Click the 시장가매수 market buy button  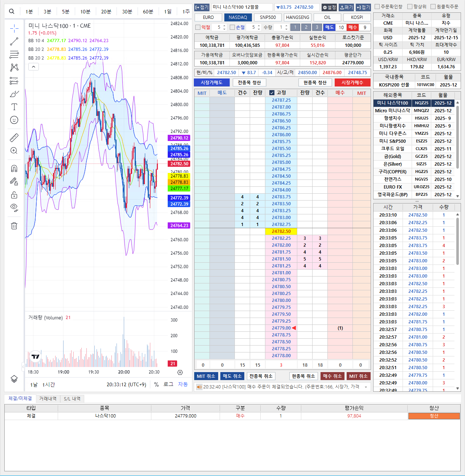[x=352, y=82]
